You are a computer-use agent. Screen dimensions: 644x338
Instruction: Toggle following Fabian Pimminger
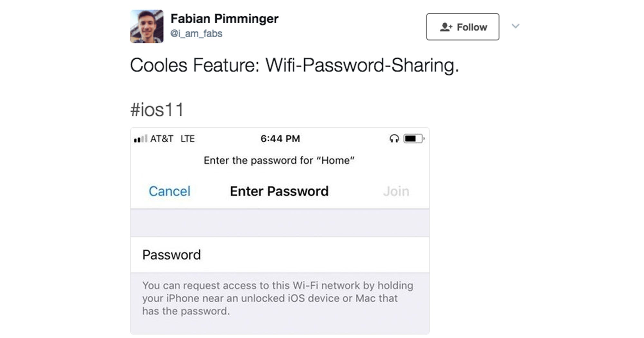coord(462,27)
